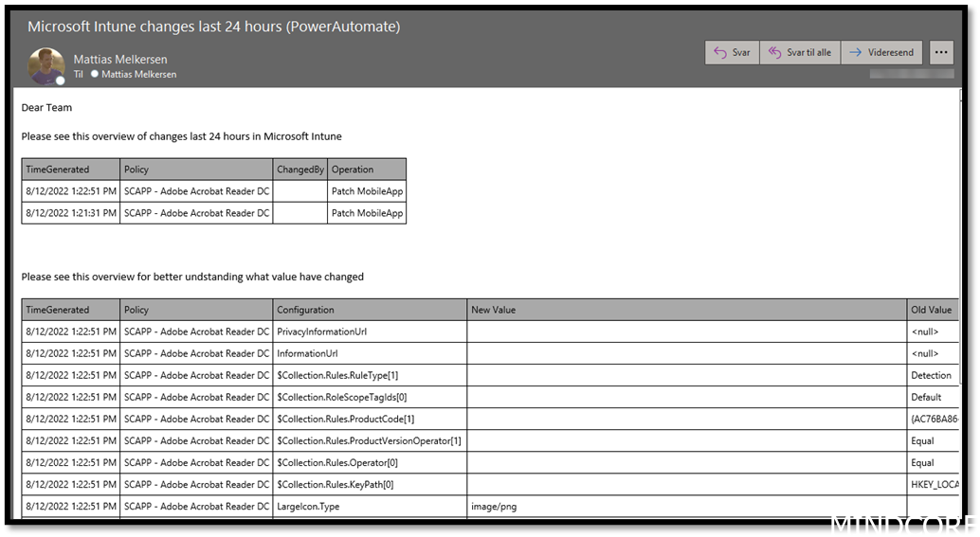This screenshot has width=980, height=537.
Task: Click Svar til alle reply-all button
Action: pyautogui.click(x=800, y=52)
